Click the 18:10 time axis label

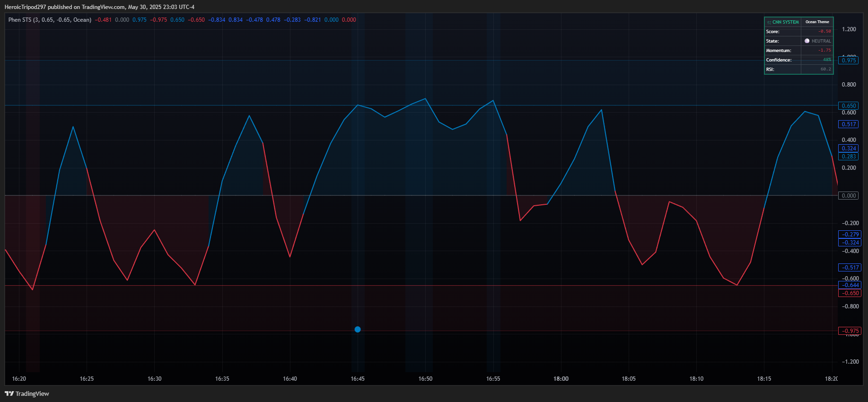coord(696,379)
